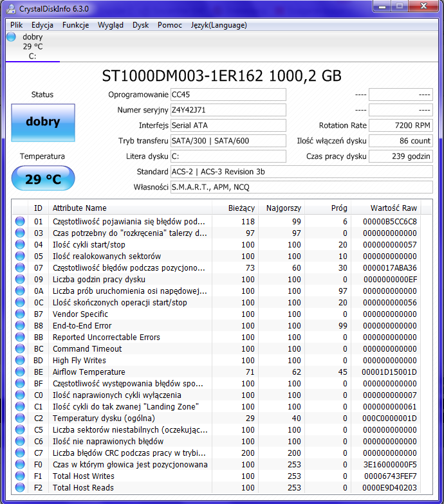Click the blue status orb beside disk C: tab
Screen dimensions: 444x504
(x=12, y=37)
